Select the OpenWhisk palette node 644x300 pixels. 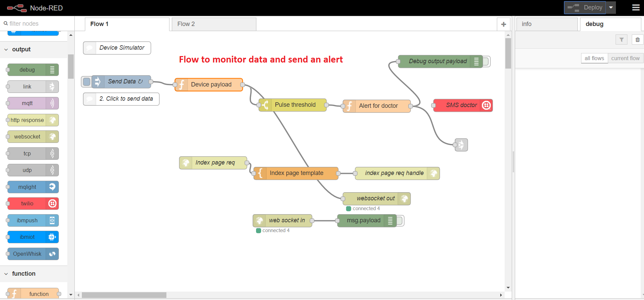33,254
